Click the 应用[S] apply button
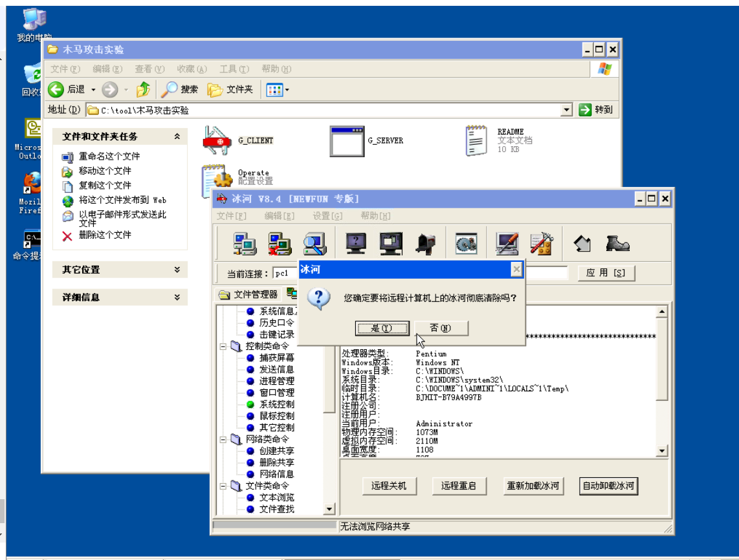739x560 pixels. (x=606, y=273)
